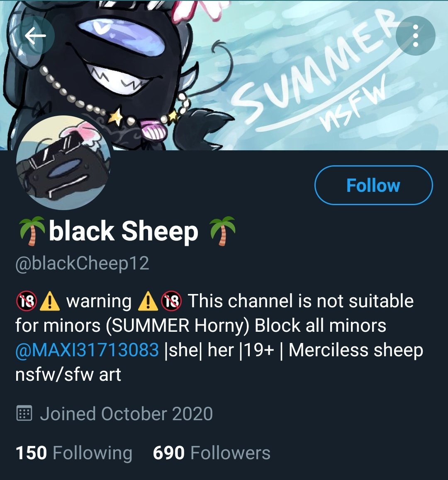Image resolution: width=448 pixels, height=480 pixels.
Task: Tap the second no-under-18 emoji in bio
Action: click(x=171, y=301)
